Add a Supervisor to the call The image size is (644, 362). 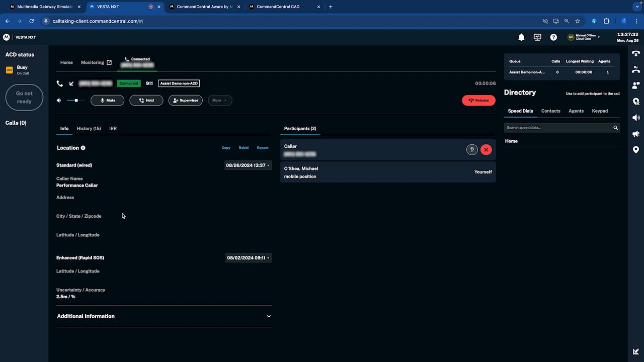tap(185, 101)
